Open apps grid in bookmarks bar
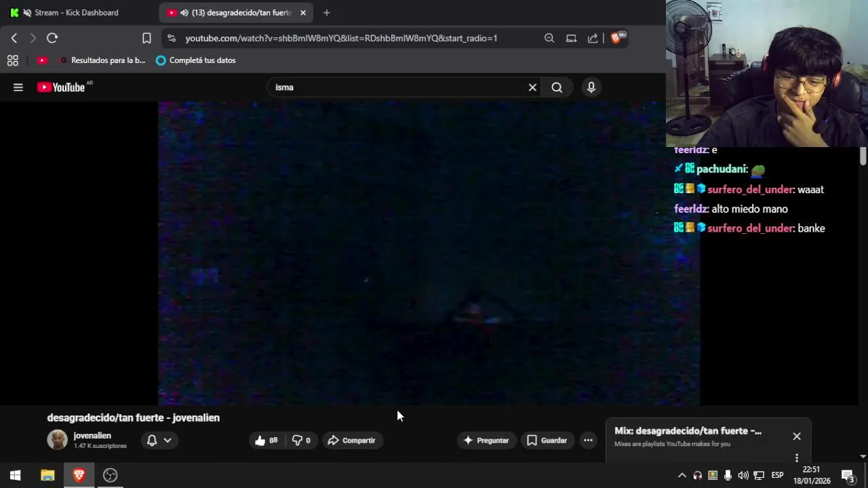 point(12,60)
